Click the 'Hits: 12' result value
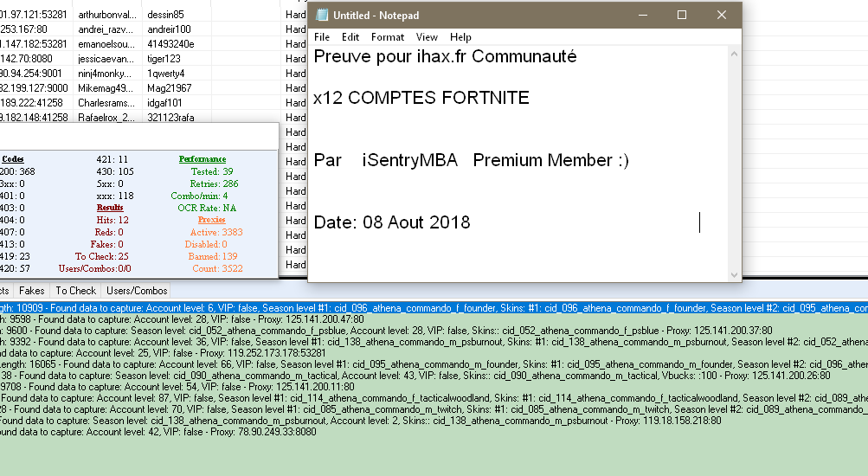 [x=113, y=220]
